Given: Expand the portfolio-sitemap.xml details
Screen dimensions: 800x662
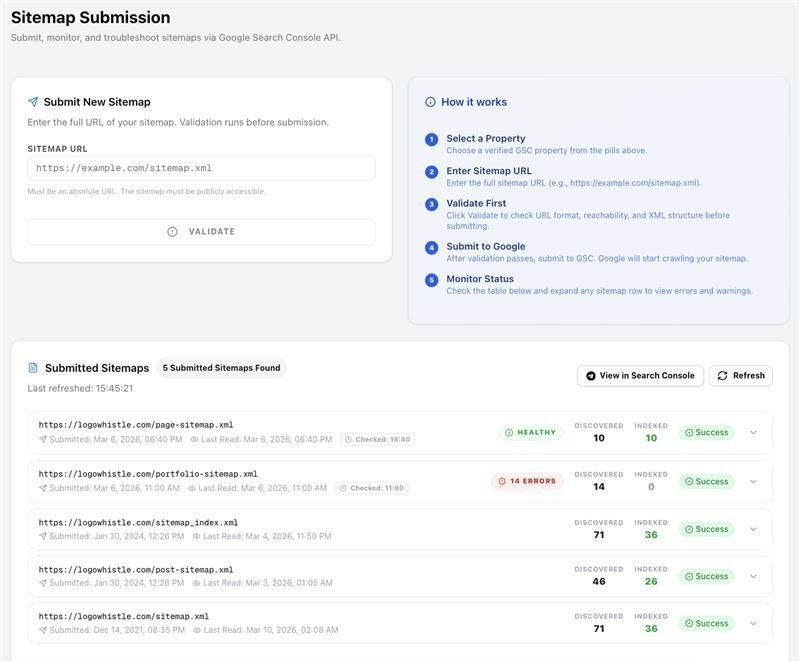Looking at the screenshot, I should [752, 479].
